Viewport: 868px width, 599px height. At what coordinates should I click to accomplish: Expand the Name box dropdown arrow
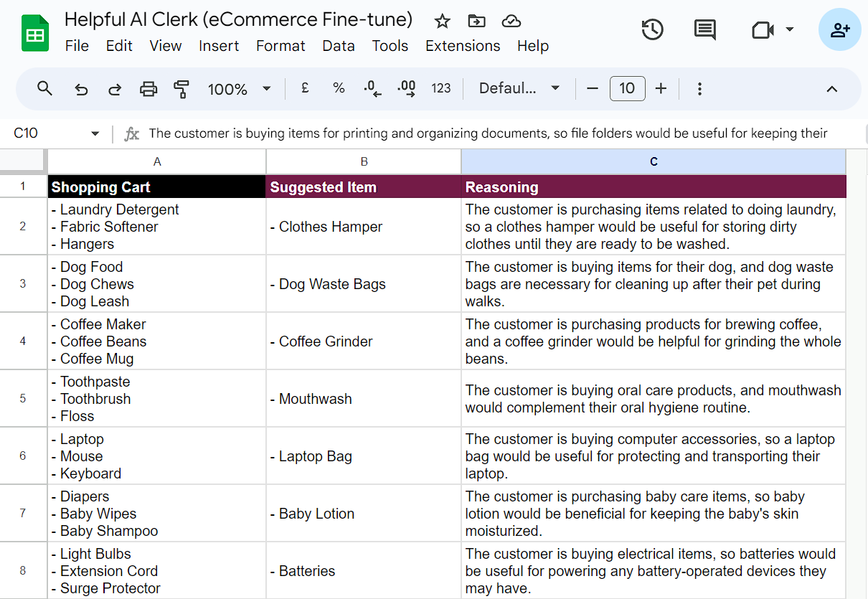[95, 133]
